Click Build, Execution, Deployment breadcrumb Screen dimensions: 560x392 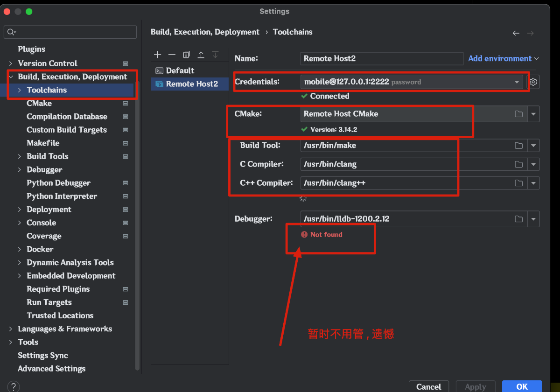click(205, 32)
